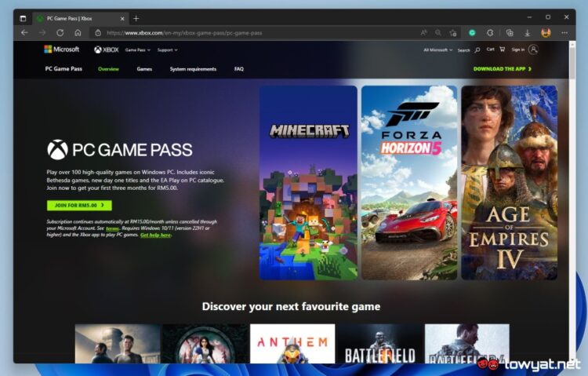This screenshot has width=588, height=376.
Task: Click the site lock icon in address bar
Action: 98,33
